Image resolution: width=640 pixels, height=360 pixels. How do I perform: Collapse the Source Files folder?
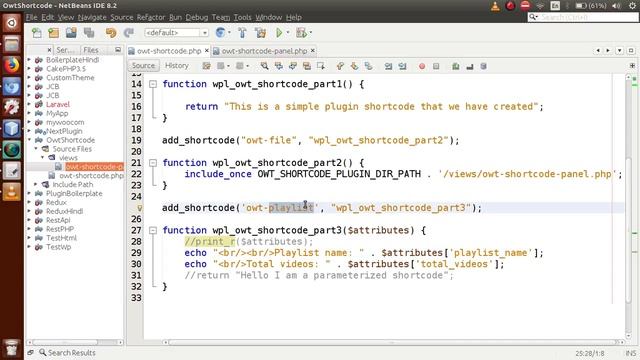36,149
